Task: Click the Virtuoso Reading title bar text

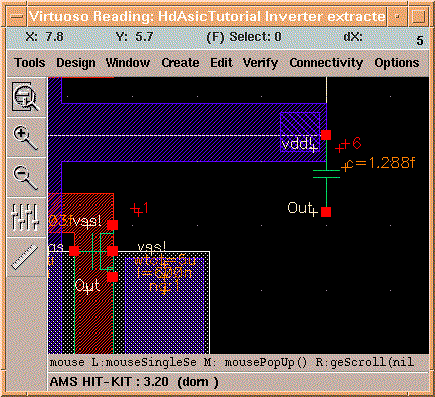Action: tap(207, 16)
